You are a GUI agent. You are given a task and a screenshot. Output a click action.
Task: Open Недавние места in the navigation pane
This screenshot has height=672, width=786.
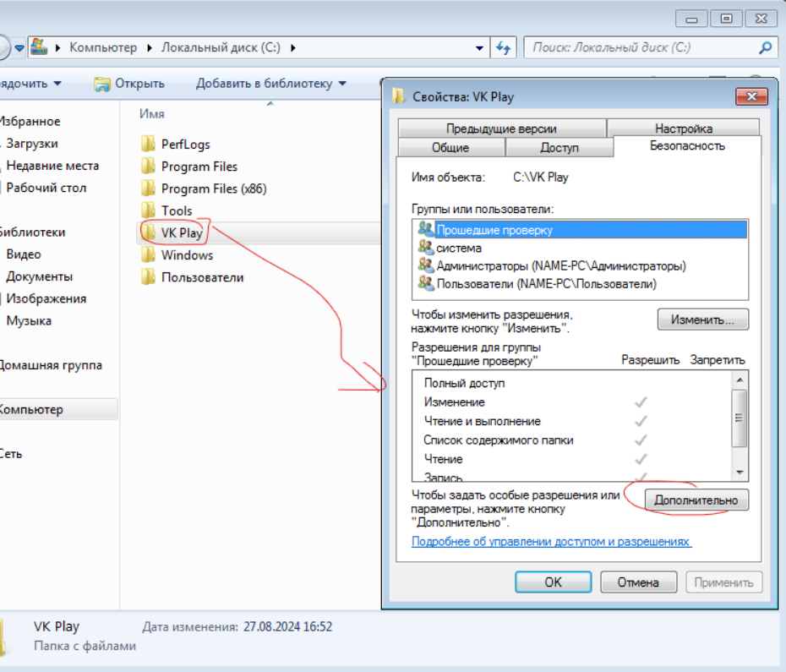tap(52, 166)
